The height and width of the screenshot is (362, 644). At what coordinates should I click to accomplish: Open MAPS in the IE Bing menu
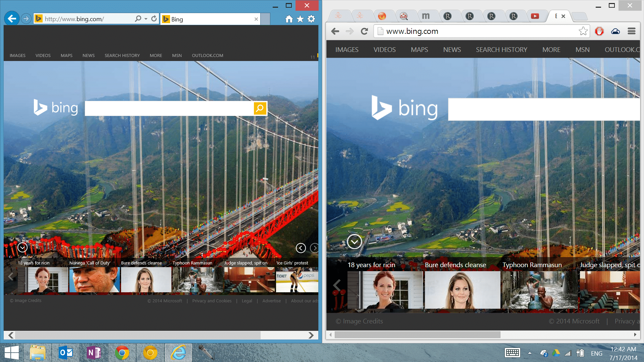point(66,56)
